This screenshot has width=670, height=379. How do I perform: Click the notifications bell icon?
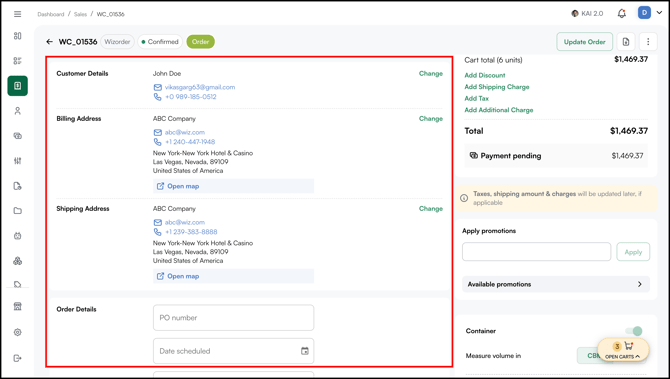(622, 14)
